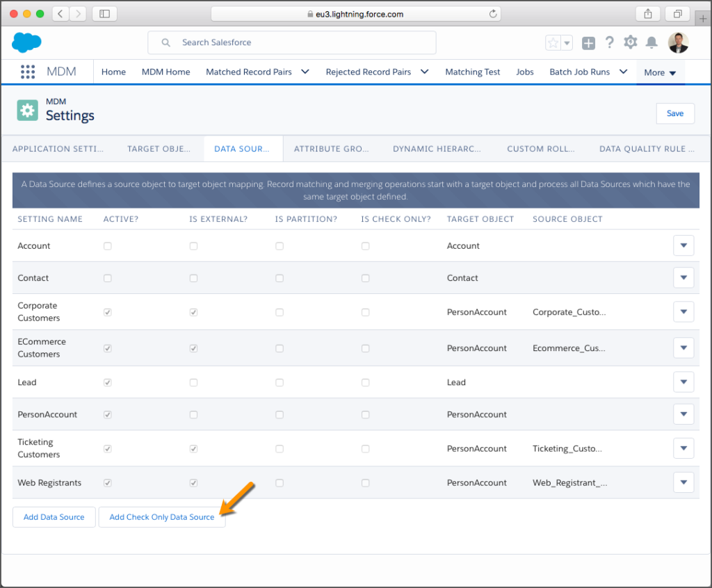Enable the Active checkbox for Account

107,245
